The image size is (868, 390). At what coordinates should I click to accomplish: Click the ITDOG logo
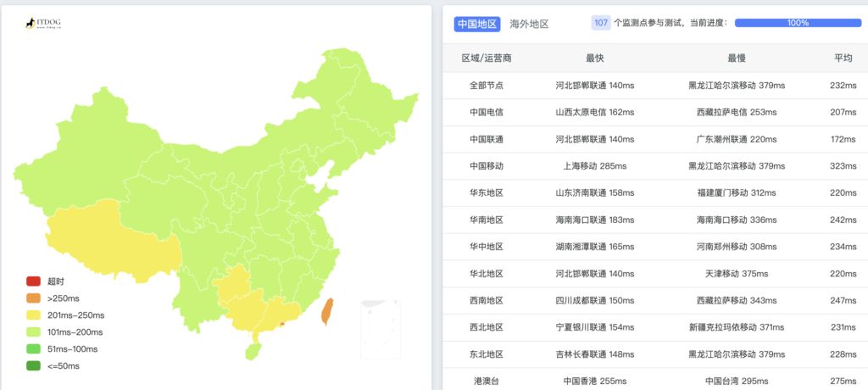43,23
